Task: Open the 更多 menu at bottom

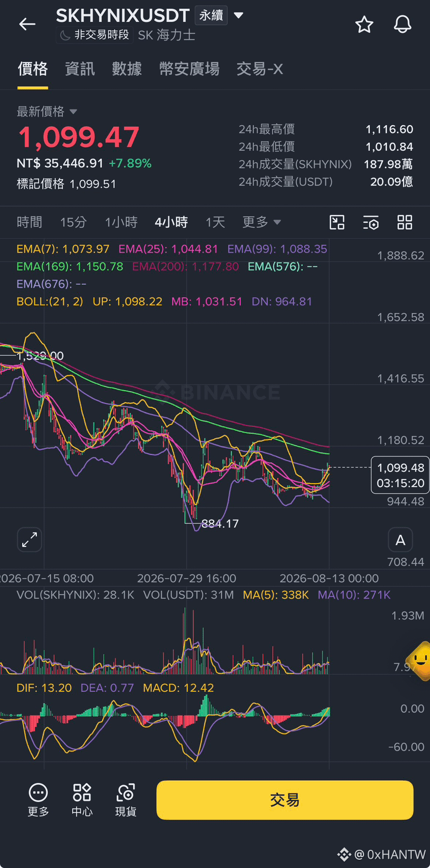Action: click(x=38, y=800)
